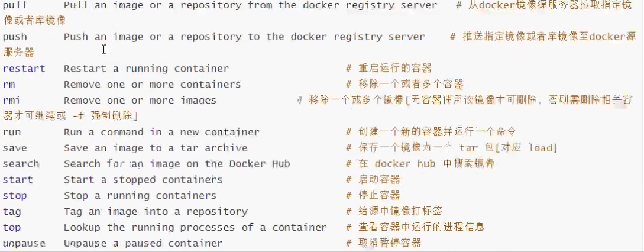644x252 pixels.
Task: Click the 'push' command keyword
Action: click(15, 37)
